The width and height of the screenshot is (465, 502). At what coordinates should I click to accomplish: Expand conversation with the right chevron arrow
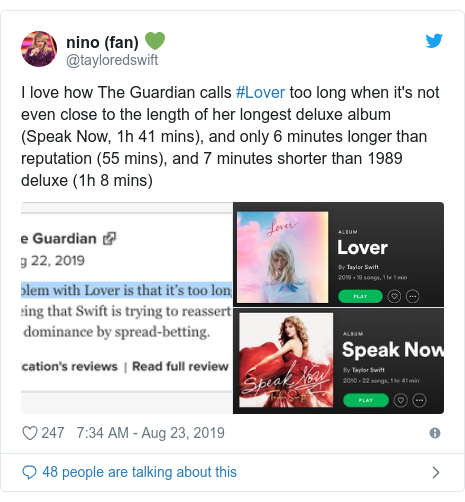tap(435, 472)
